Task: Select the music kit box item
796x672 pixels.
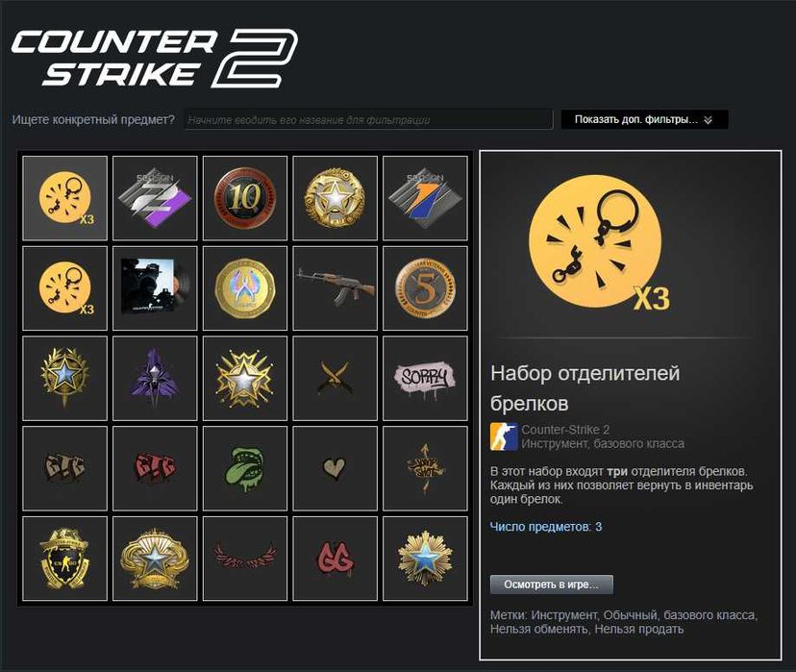Action: (x=155, y=288)
